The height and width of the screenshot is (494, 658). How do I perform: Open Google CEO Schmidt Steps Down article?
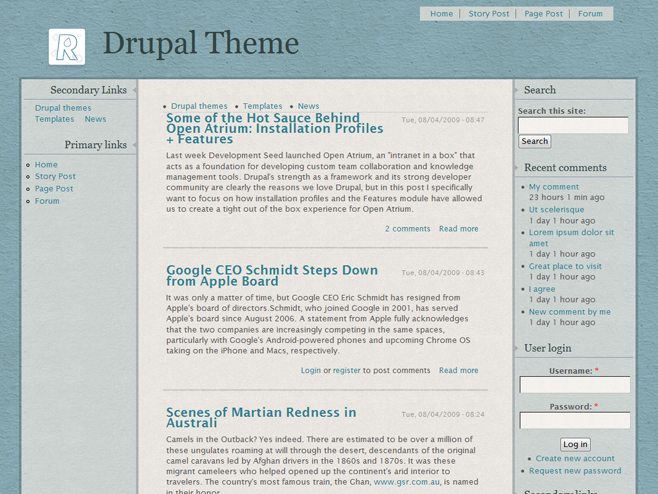[x=272, y=276]
